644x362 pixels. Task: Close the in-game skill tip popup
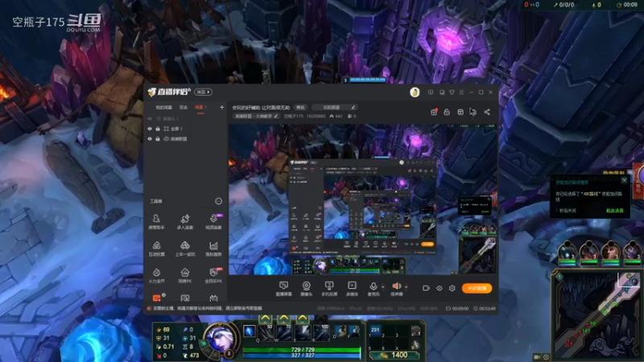(625, 180)
